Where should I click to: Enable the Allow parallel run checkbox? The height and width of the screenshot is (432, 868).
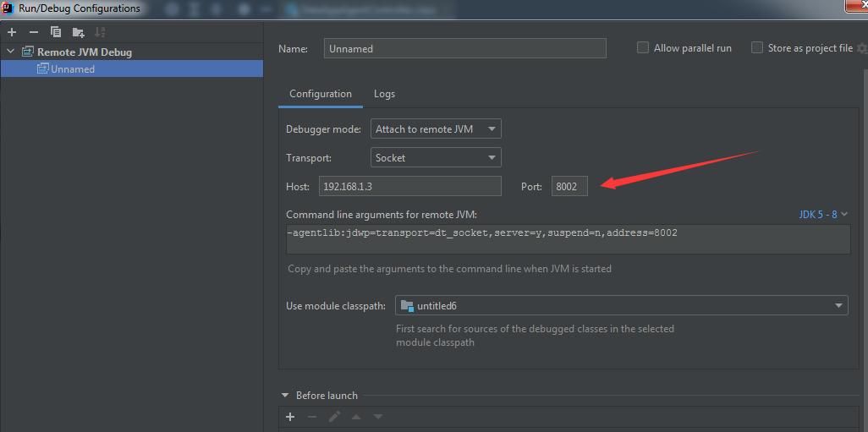tap(643, 48)
